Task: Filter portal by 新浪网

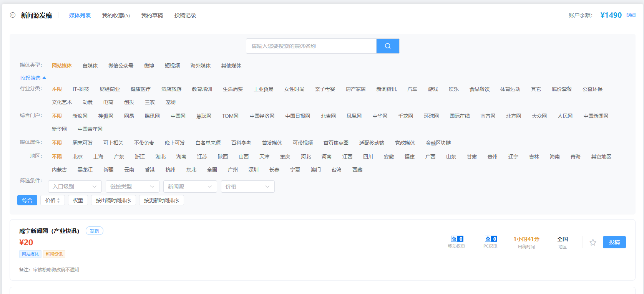Action: (80, 116)
